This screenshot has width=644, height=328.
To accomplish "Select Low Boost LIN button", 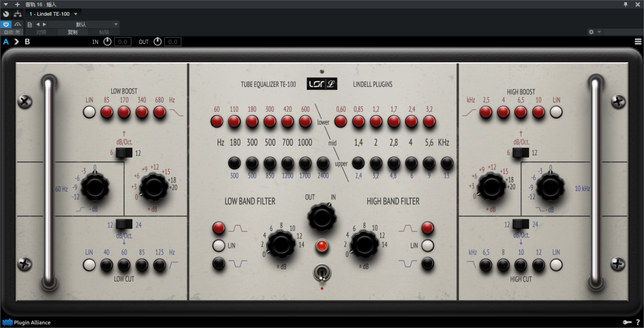I will click(89, 112).
